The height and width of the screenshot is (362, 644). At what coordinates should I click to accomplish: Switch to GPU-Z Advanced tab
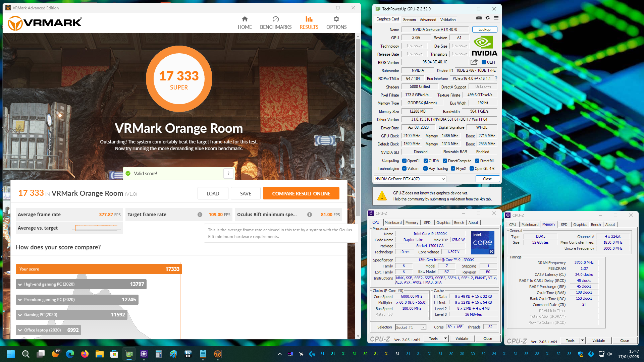(428, 20)
